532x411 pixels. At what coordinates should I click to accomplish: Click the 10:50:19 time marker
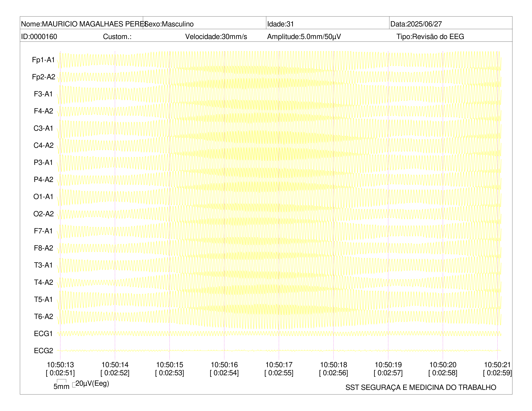pyautogui.click(x=388, y=365)
